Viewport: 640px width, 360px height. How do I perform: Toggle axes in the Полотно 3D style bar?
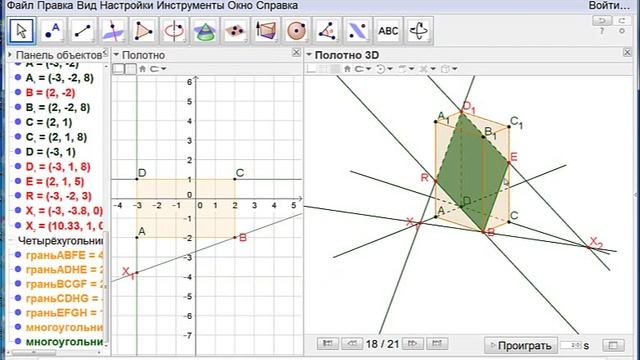click(312, 69)
